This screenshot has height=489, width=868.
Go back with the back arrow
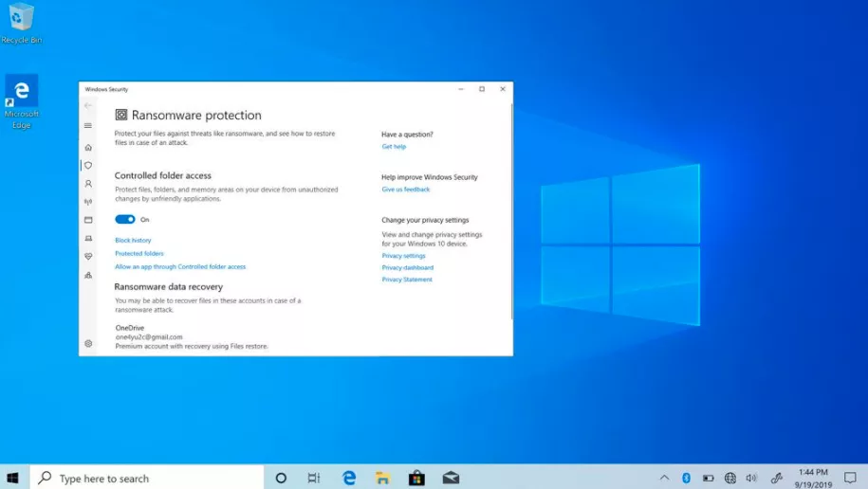click(x=88, y=105)
